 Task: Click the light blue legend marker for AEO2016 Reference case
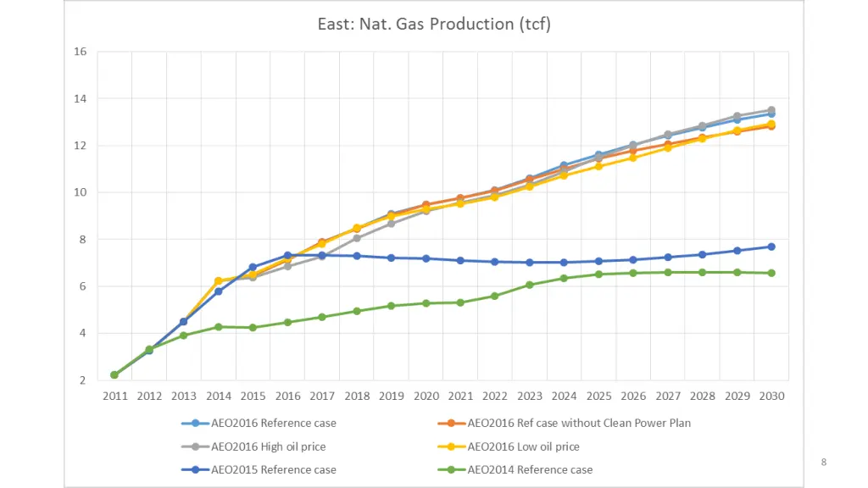(195, 424)
